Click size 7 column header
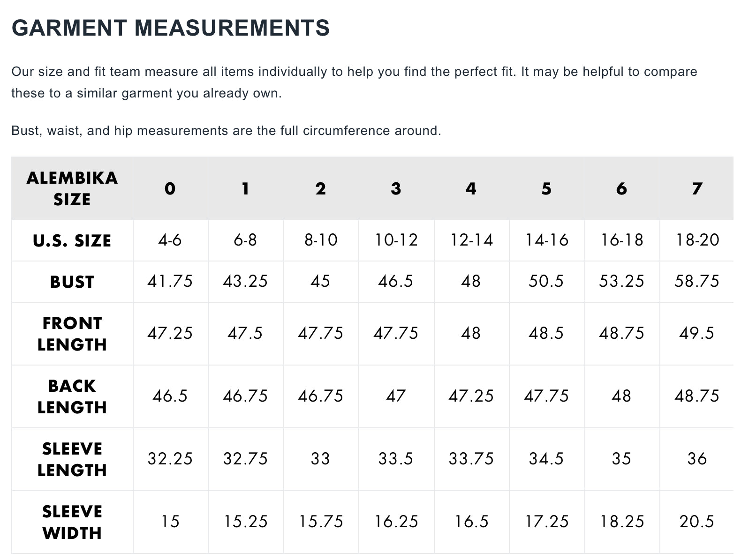The image size is (741, 560). click(x=697, y=188)
